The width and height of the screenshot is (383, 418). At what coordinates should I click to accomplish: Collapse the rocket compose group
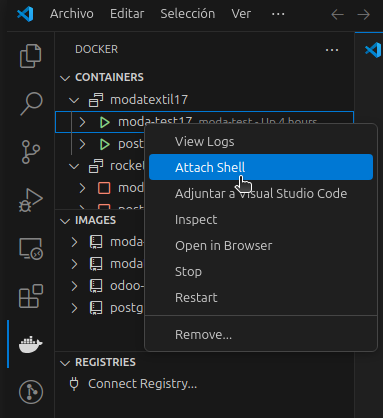[74, 166]
